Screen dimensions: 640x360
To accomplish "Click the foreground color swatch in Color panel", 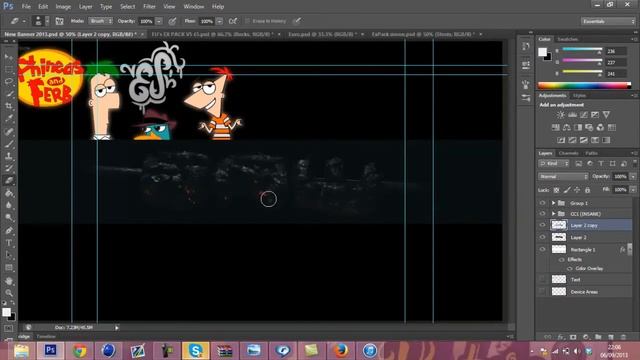I will [542, 52].
